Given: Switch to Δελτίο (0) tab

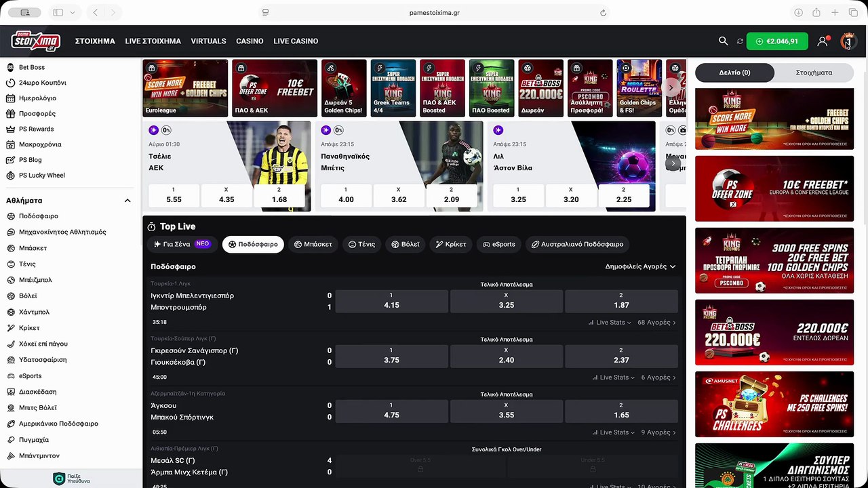Looking at the screenshot, I should tap(734, 73).
